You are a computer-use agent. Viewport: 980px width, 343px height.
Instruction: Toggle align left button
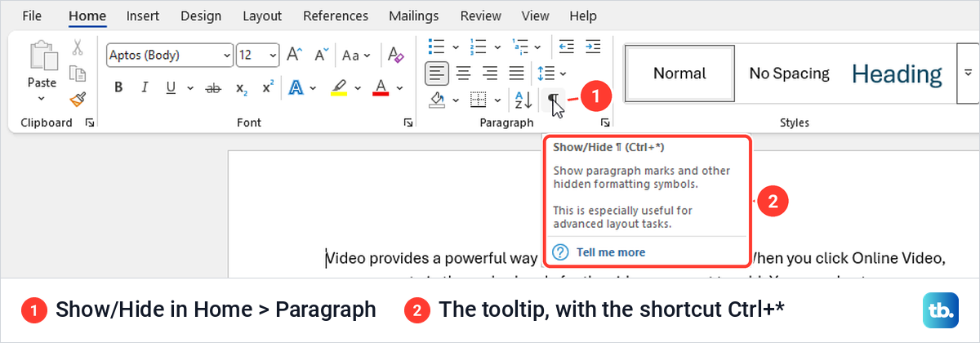(x=437, y=73)
